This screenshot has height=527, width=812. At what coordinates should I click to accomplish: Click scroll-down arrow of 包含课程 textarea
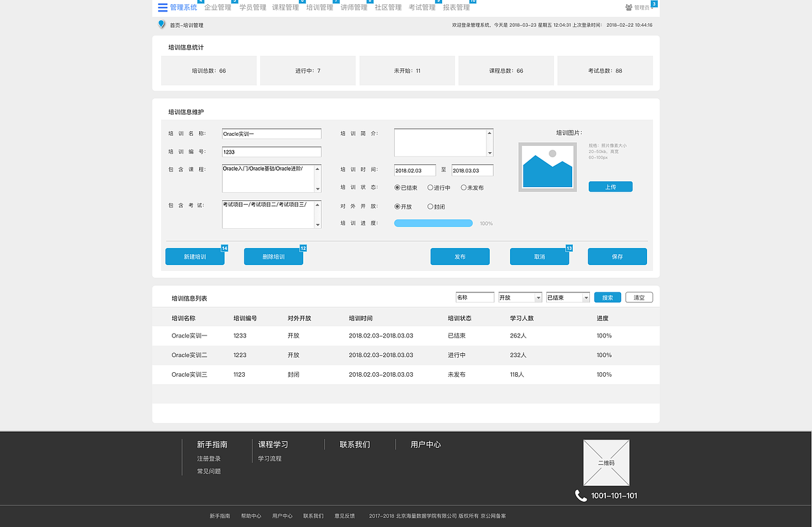[318, 189]
